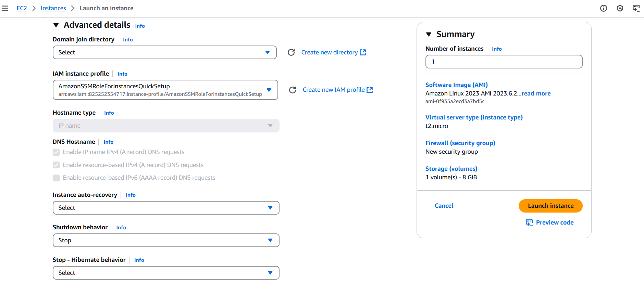
Task: Enable resource-based IPv6 (AAAA record) DNS checkbox
Action: 56,178
